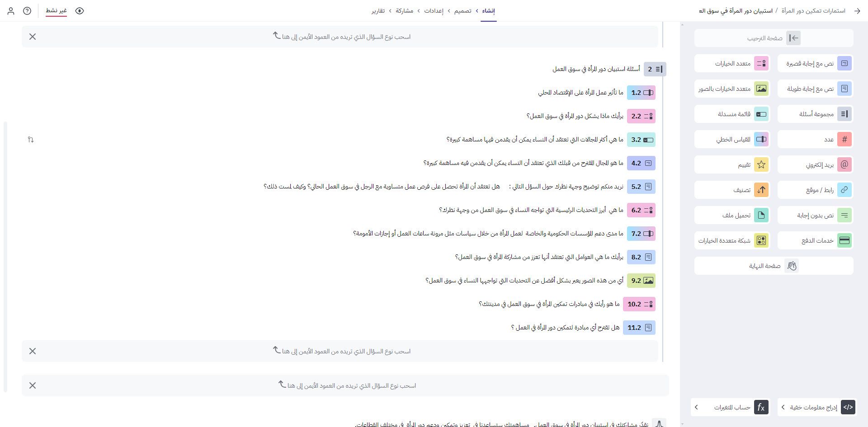Close the bottom-most drop zone placeholder
The height and width of the screenshot is (427, 868).
33,385
